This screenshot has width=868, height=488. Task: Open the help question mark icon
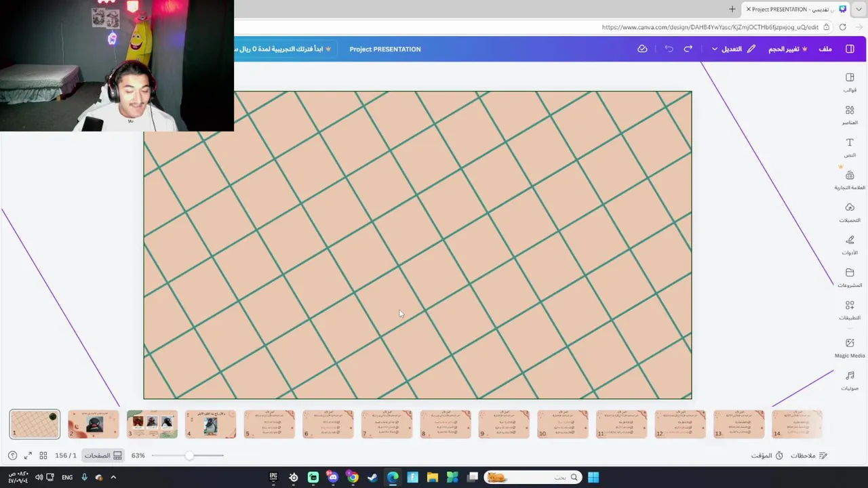tap(12, 455)
